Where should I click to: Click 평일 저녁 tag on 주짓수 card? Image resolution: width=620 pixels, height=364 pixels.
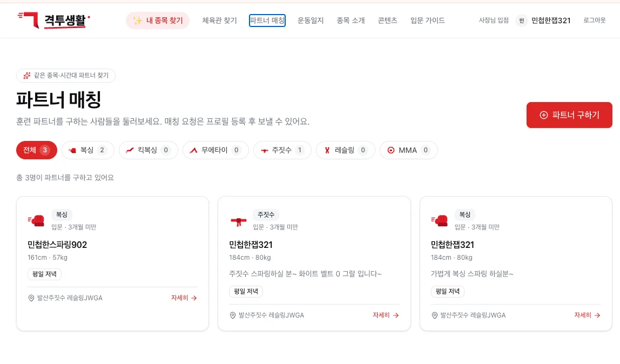pyautogui.click(x=246, y=292)
